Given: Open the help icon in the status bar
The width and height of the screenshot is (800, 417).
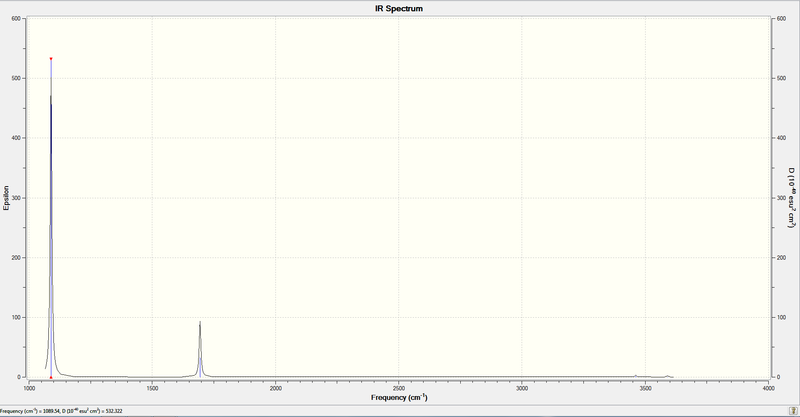Looking at the screenshot, I should (793, 411).
